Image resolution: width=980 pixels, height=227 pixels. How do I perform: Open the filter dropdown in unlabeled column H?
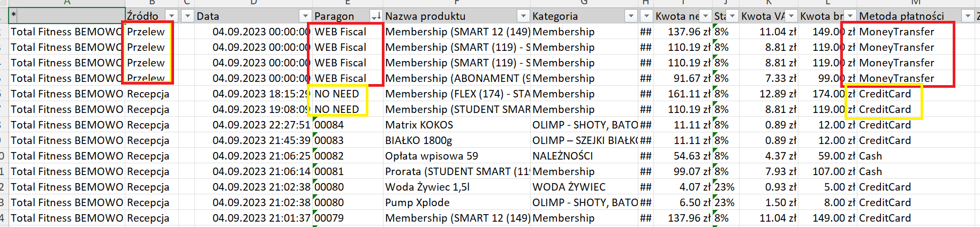[646, 16]
